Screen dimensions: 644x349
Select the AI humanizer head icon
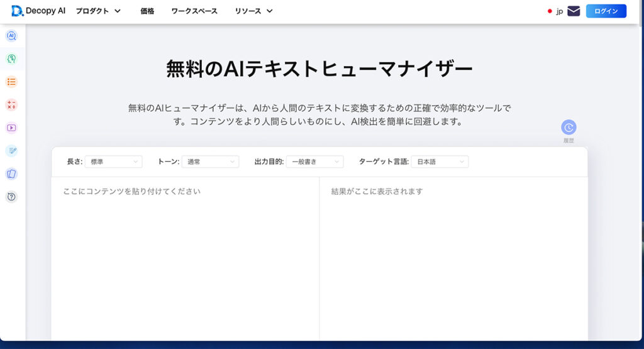pyautogui.click(x=11, y=58)
